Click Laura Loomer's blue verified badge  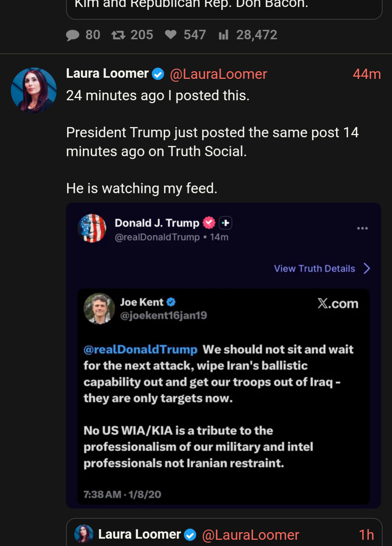tap(158, 74)
